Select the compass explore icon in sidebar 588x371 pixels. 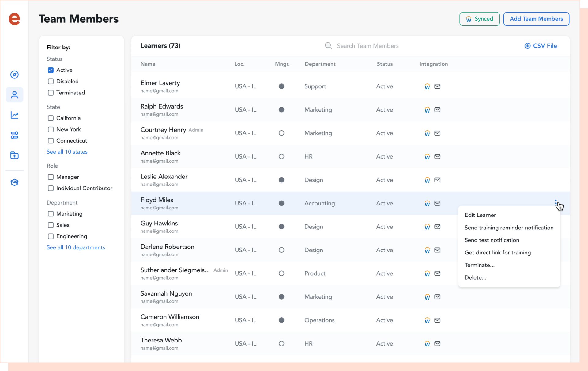tap(14, 75)
